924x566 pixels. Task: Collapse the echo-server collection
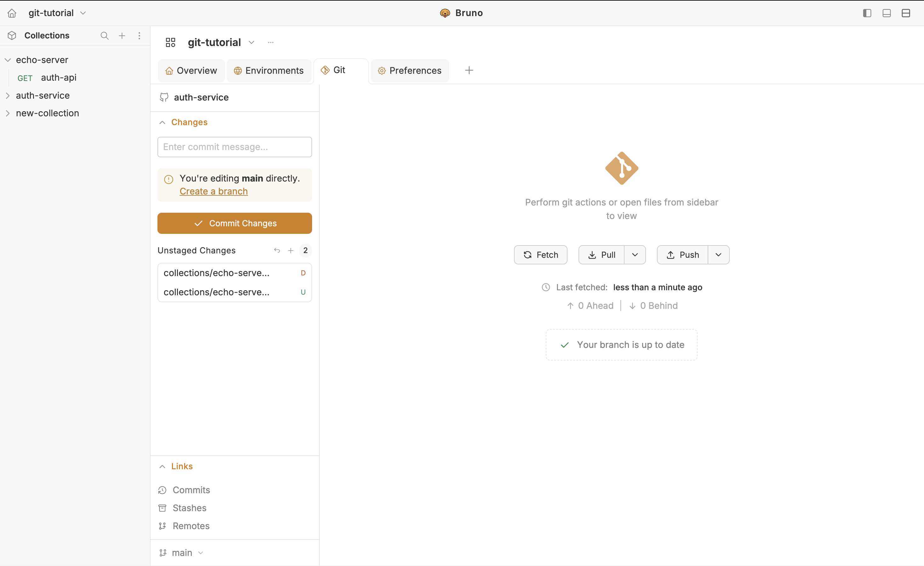coord(8,60)
